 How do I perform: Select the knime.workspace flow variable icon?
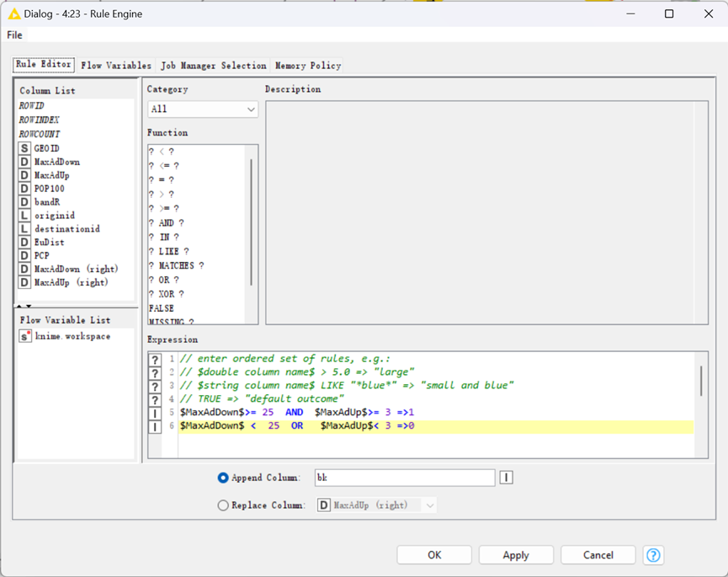pyautogui.click(x=25, y=336)
